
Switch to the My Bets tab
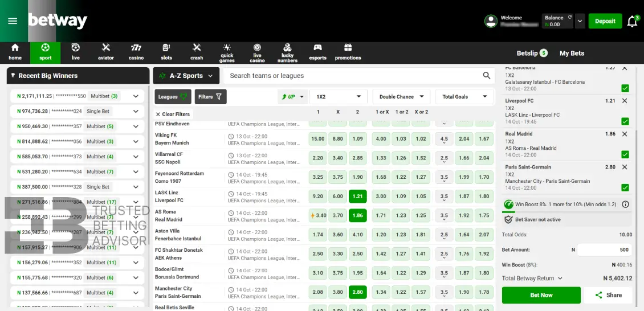click(x=572, y=53)
